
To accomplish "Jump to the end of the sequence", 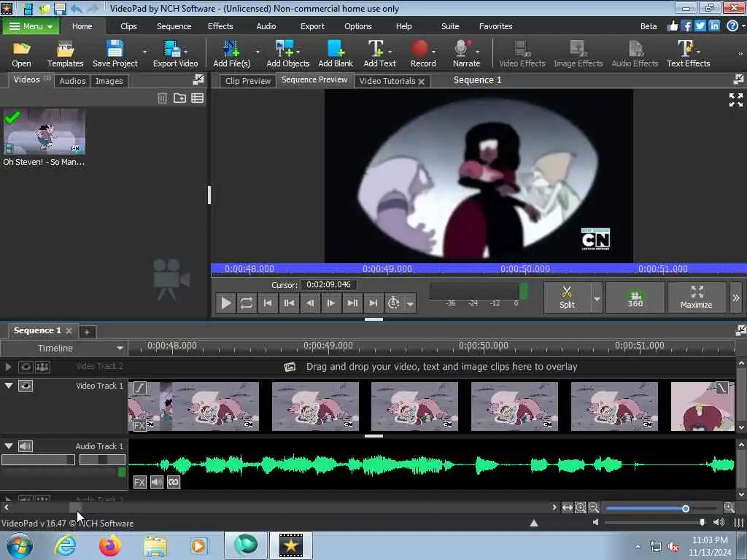I will [x=373, y=303].
